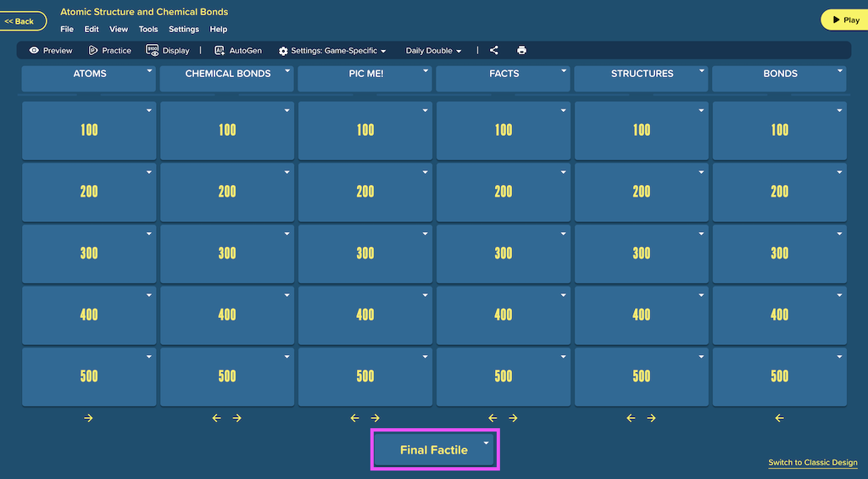This screenshot has width=868, height=479.
Task: Click the Play button
Action: (845, 20)
